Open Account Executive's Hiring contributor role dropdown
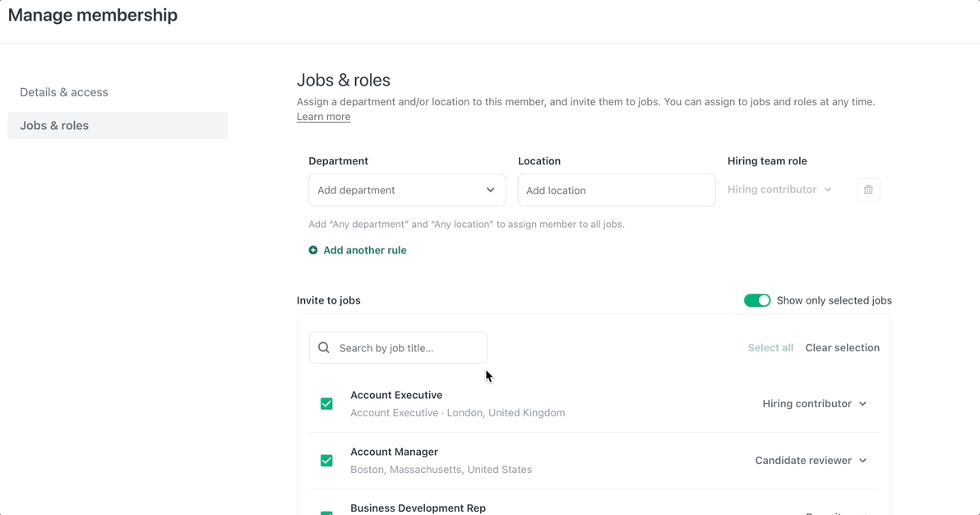980x515 pixels. click(814, 404)
